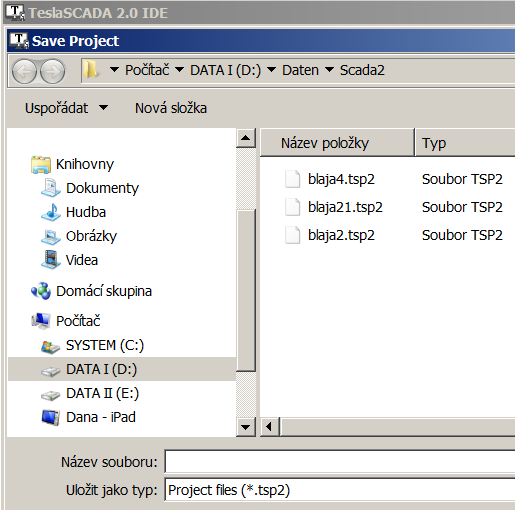Select the DATA II (E:) drive
Screen dimensions: 515x510
point(90,393)
